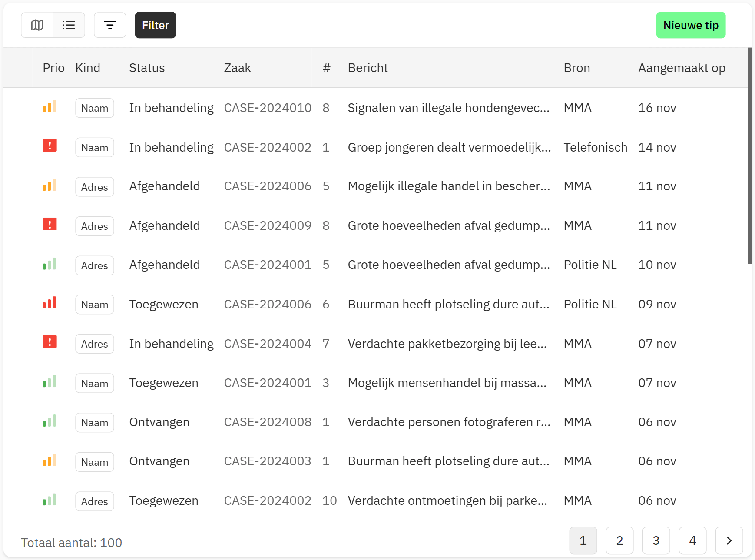Image resolution: width=755 pixels, height=560 pixels.
Task: Open the sort options icon
Action: (x=110, y=25)
